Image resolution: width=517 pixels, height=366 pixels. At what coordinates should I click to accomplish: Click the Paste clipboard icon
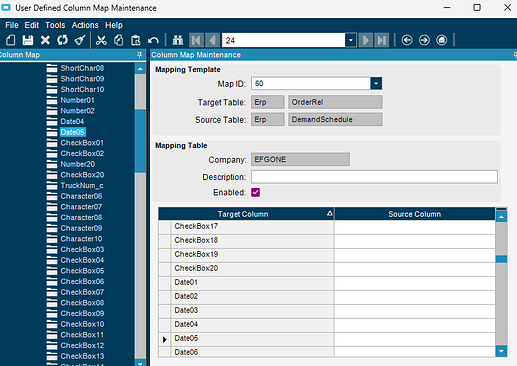click(136, 40)
